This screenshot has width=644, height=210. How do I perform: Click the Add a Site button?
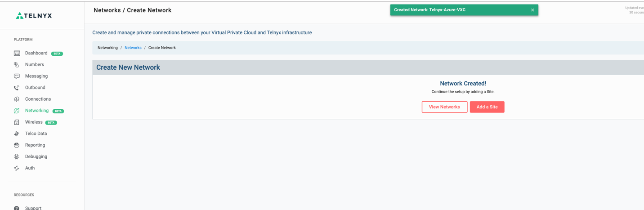point(487,107)
